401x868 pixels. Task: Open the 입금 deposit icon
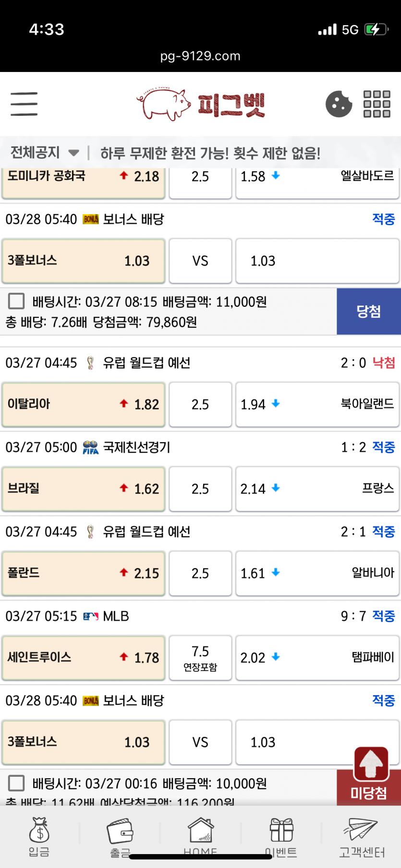39,837
